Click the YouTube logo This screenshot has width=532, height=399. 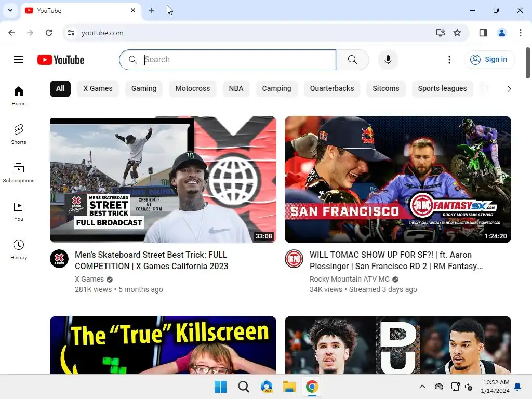[61, 60]
